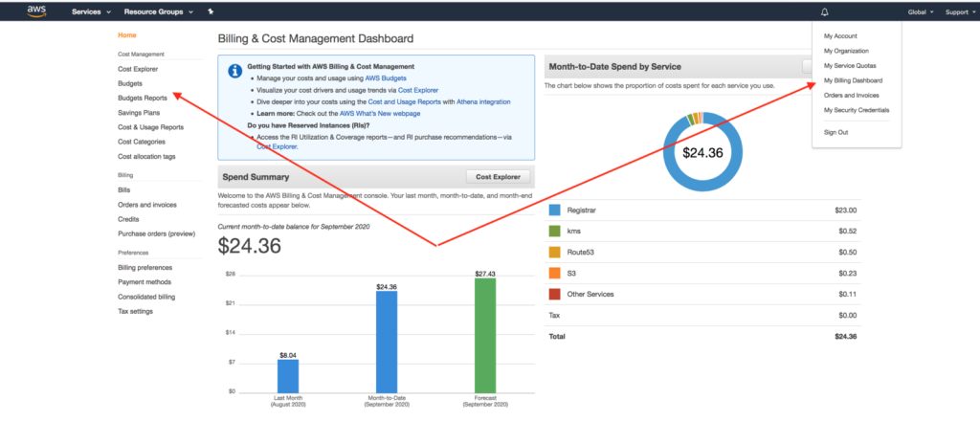Select Orders and Invoices in account menu

(x=851, y=96)
